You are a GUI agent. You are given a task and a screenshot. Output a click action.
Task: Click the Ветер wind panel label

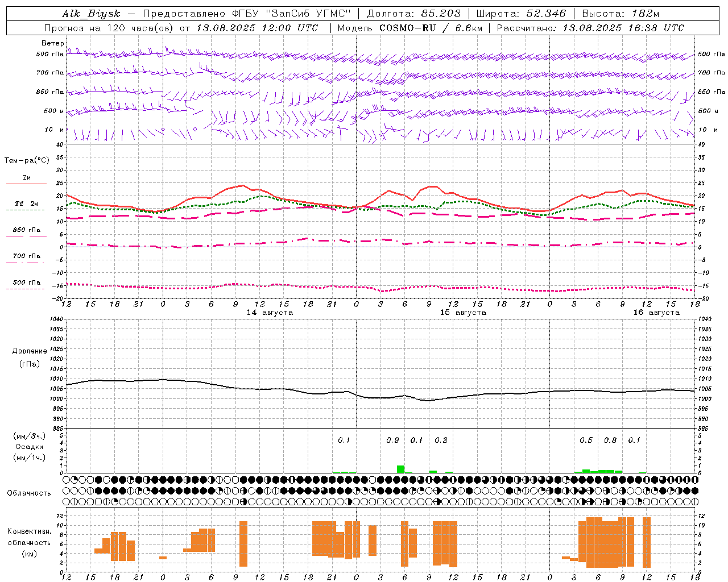point(53,43)
